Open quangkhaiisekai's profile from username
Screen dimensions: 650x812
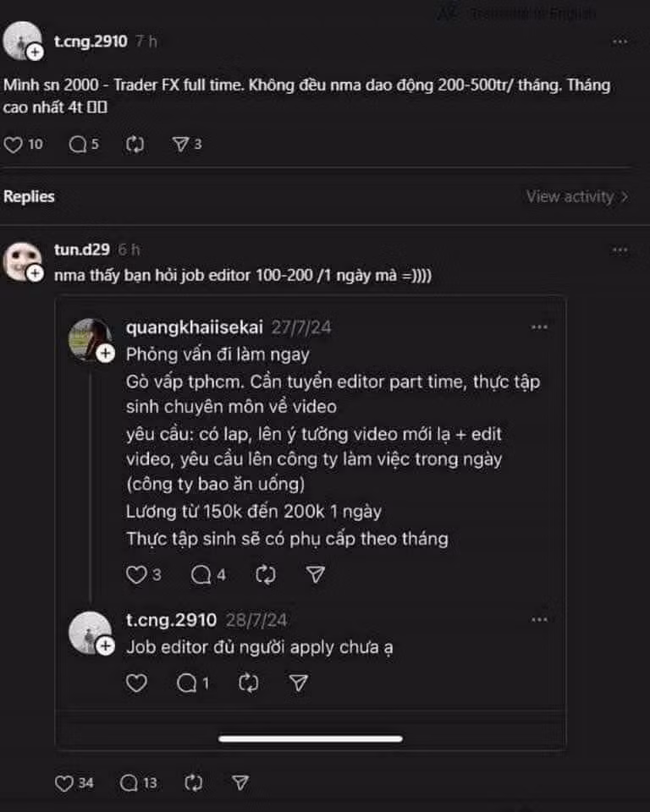194,326
